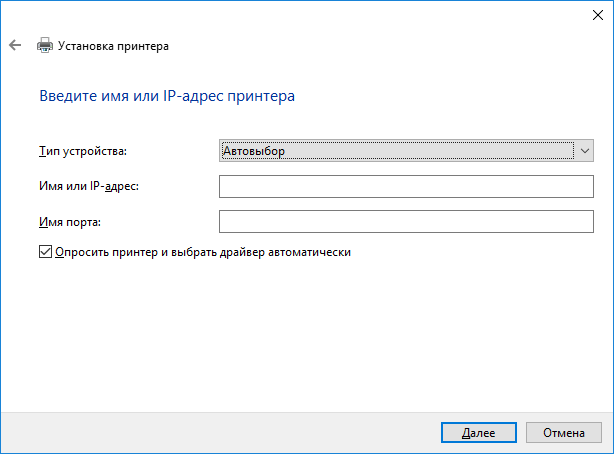Screen dimensions: 614x454
Task: Click the Имя порта label
Action: 70,222
